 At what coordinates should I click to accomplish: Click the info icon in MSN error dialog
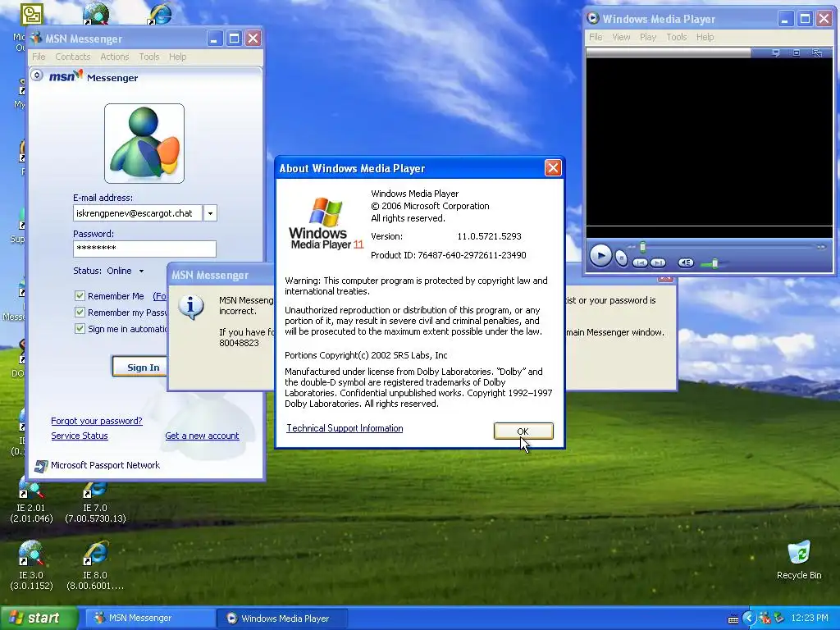(x=190, y=308)
